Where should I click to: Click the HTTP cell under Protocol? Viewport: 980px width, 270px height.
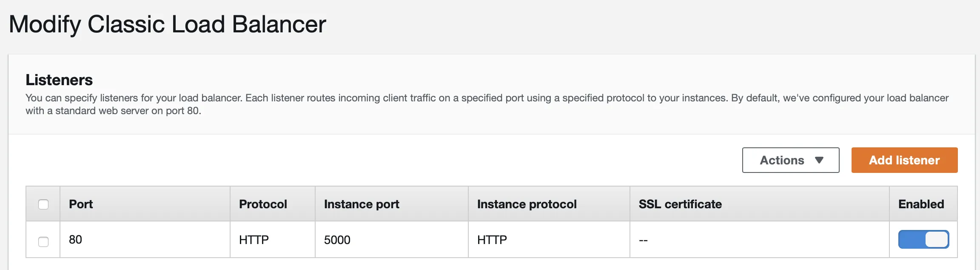pos(254,240)
